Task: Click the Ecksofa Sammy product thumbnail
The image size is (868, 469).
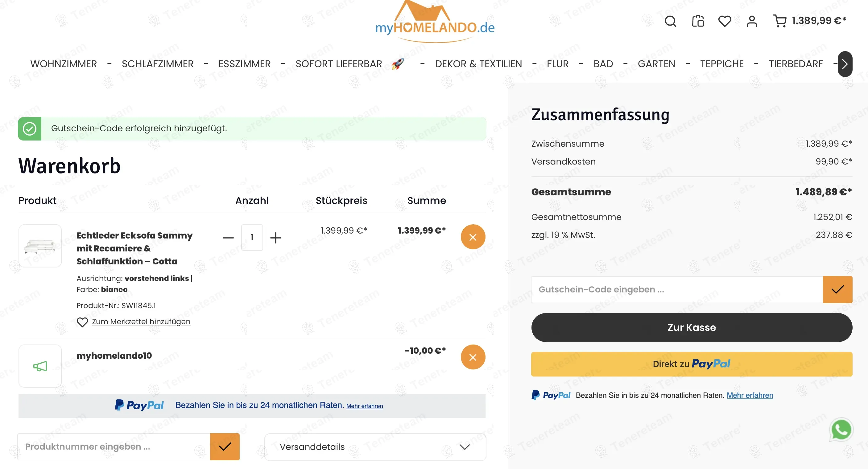Action: point(40,246)
